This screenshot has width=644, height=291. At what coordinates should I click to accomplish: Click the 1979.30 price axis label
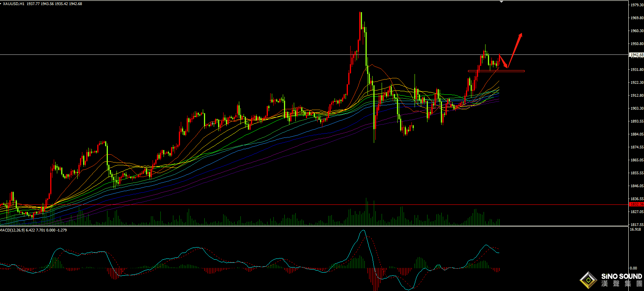(637, 5)
